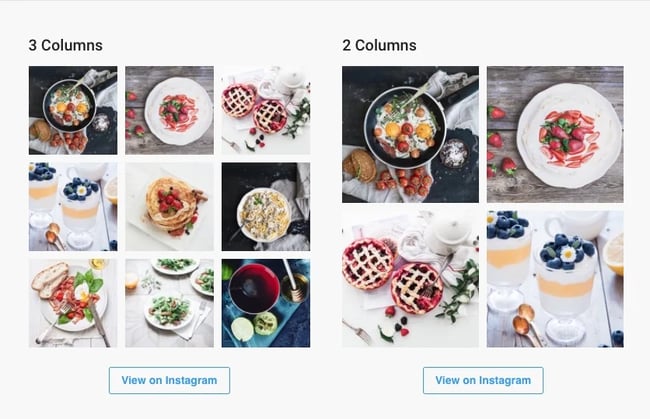Viewport: 650px width, 419px height.
Task: Select the large lattice pies photo under 2 Columns
Action: [x=410, y=278]
